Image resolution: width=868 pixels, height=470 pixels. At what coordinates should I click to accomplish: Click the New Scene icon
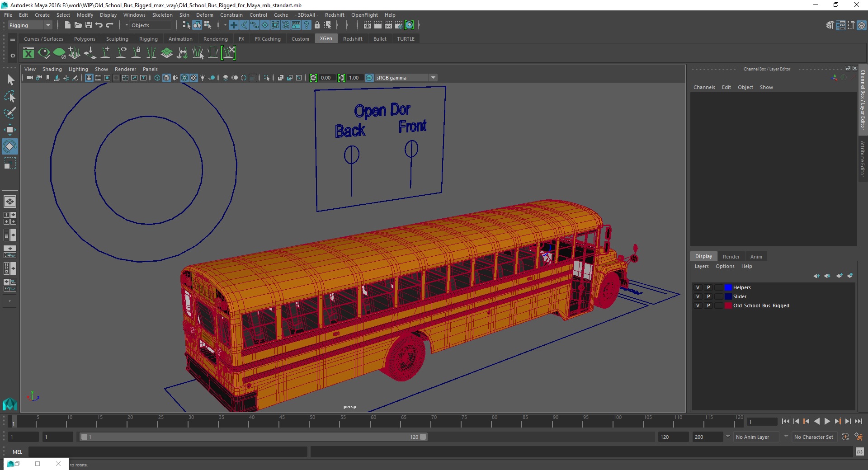pos(67,25)
